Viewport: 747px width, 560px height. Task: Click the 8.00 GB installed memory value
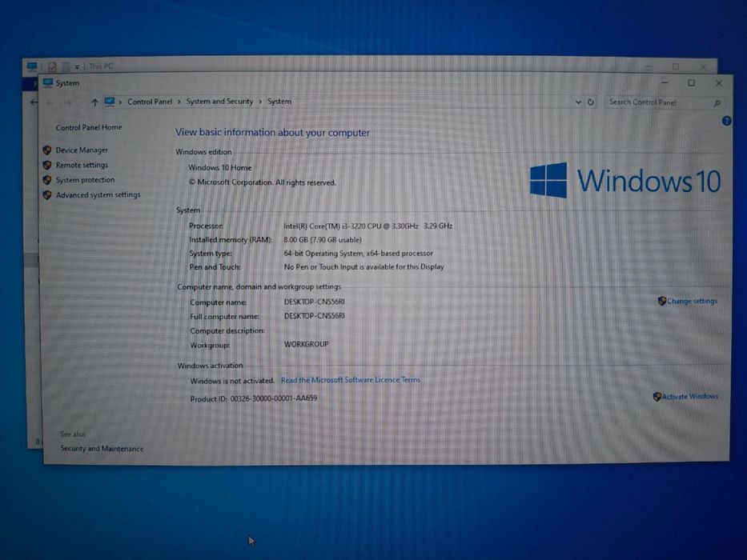point(323,239)
